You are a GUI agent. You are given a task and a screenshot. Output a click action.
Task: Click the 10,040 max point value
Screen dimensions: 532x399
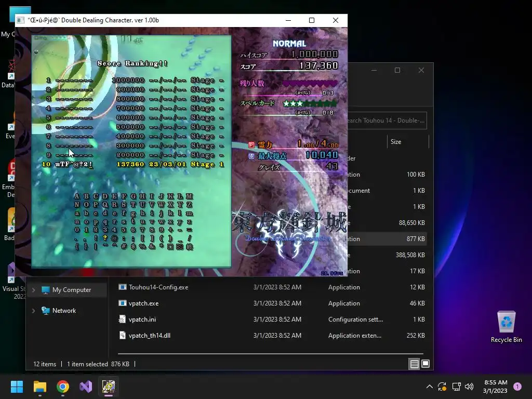pos(322,155)
